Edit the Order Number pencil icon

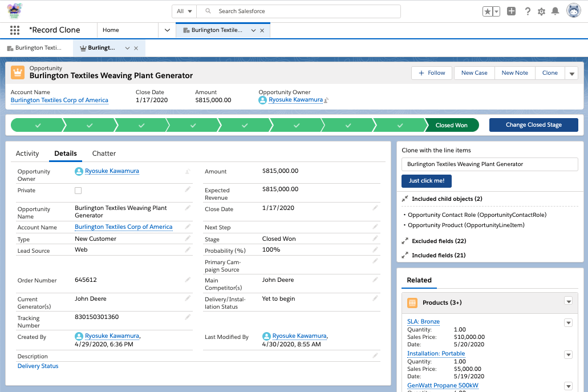(x=188, y=280)
